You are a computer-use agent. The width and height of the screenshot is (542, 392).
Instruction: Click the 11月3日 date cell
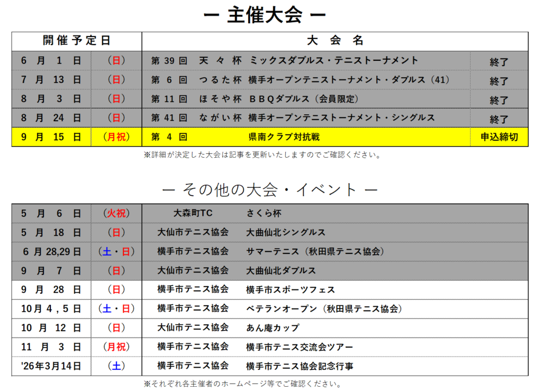pos(51,347)
